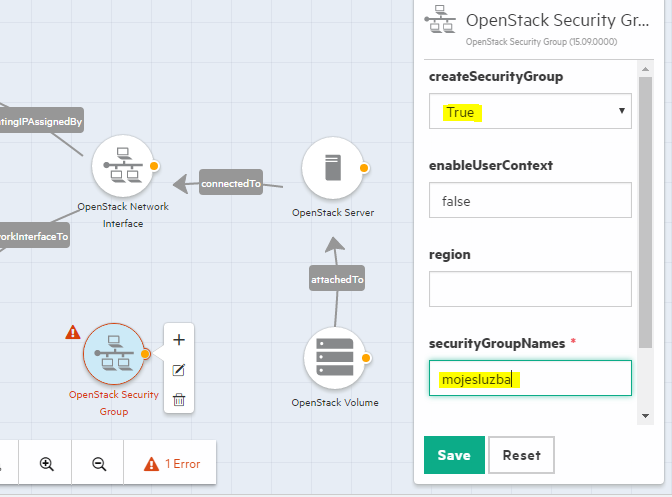The image size is (672, 497).
Task: Click the region property label
Action: 450,254
